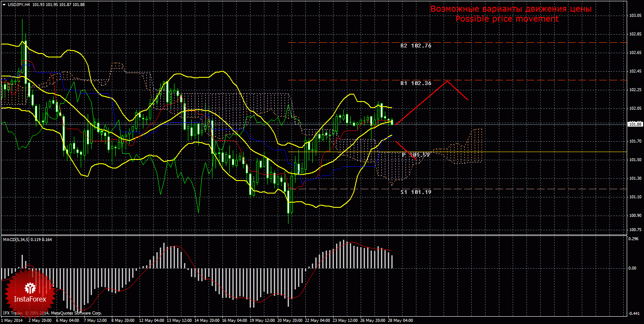Click the '20 May 20:00' time axis label
This screenshot has height=324, width=644.
290,321
